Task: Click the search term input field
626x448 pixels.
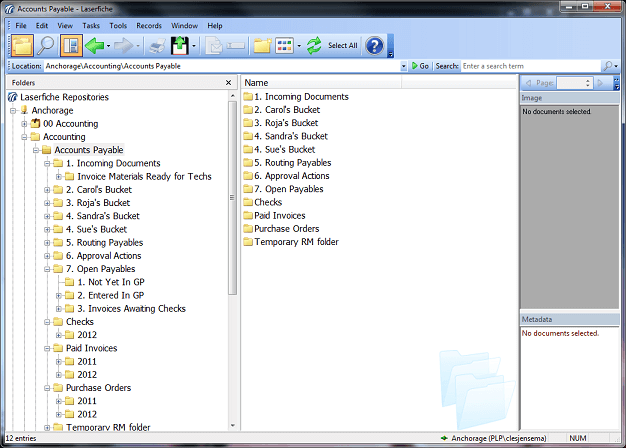Action: click(x=531, y=66)
